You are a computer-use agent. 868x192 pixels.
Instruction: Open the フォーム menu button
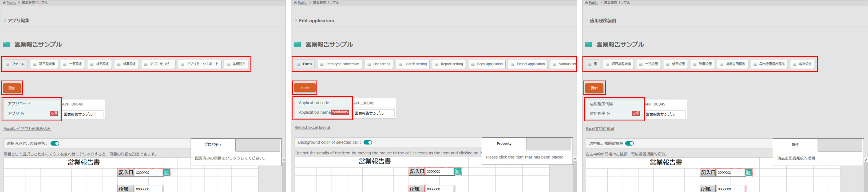pyautogui.click(x=15, y=64)
